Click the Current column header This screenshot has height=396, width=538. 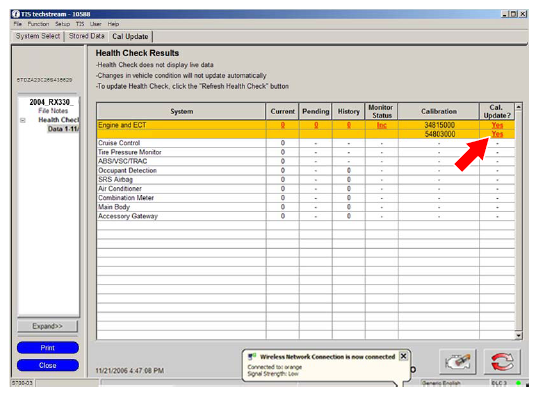click(x=282, y=111)
